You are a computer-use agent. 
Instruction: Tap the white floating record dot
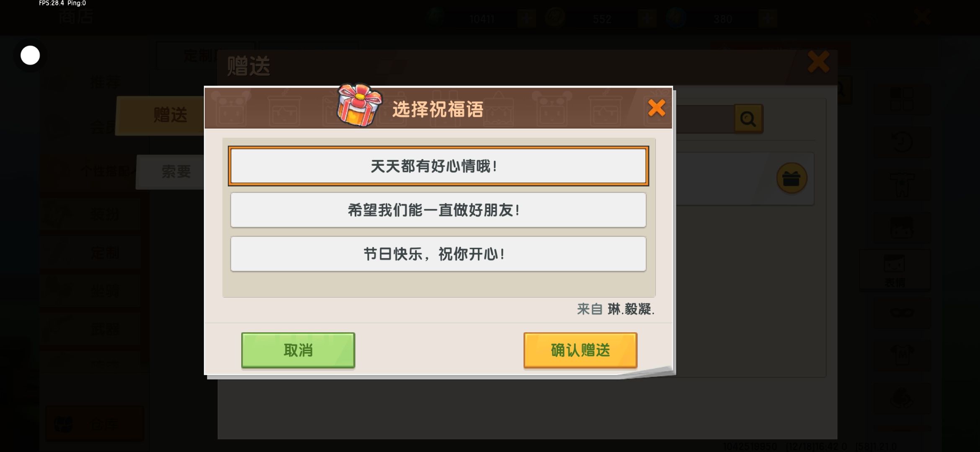pos(30,55)
